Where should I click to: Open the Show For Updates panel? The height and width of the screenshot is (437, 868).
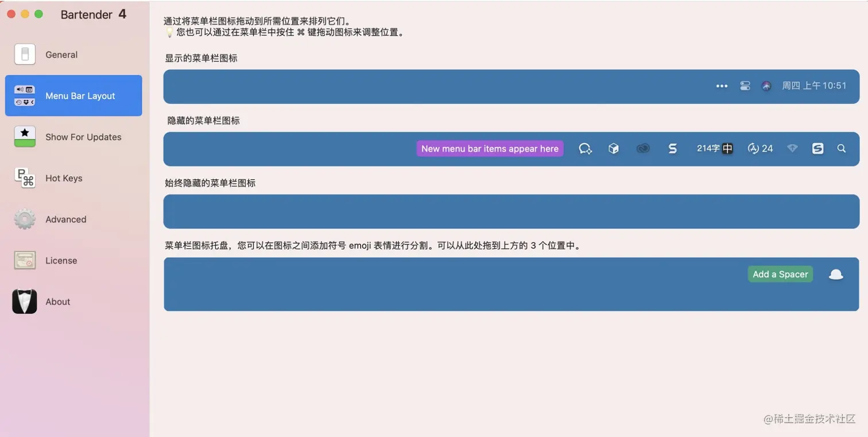point(83,137)
